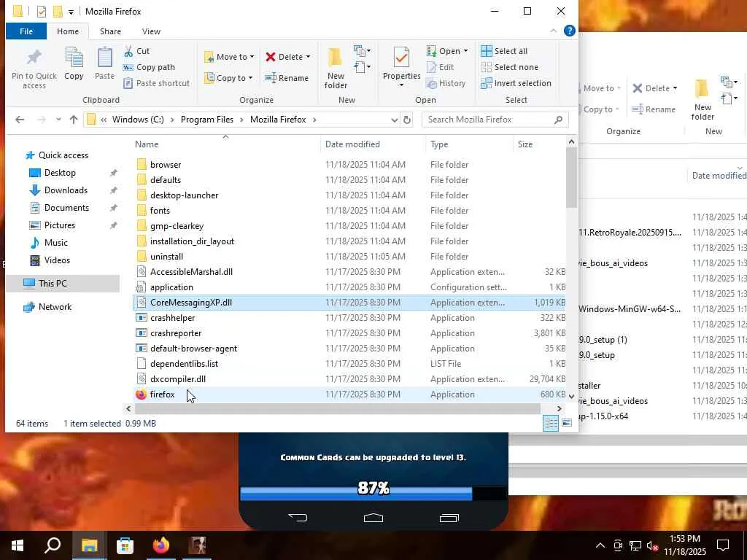Select Videos in navigation pane

(x=57, y=260)
